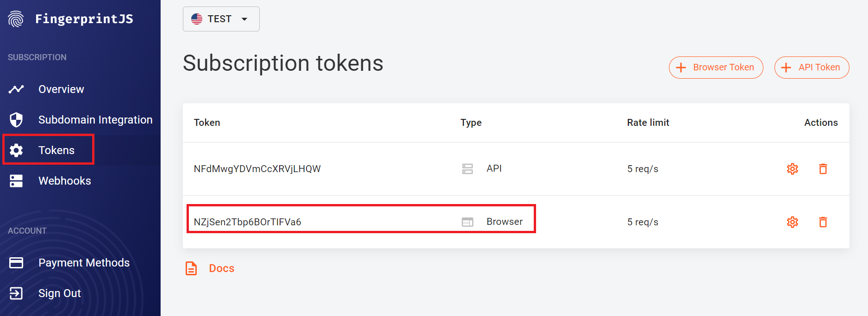Click the dropdown arrow beside TEST
Image resolution: width=868 pixels, height=316 pixels.
click(x=244, y=19)
